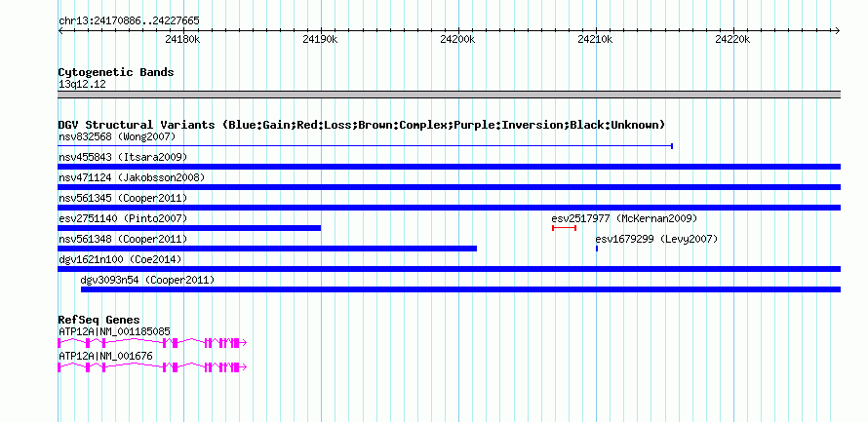Viewport: 868px width, 422px height.
Task: Select variant label nsv832568 (Wong2007)
Action: click(117, 136)
